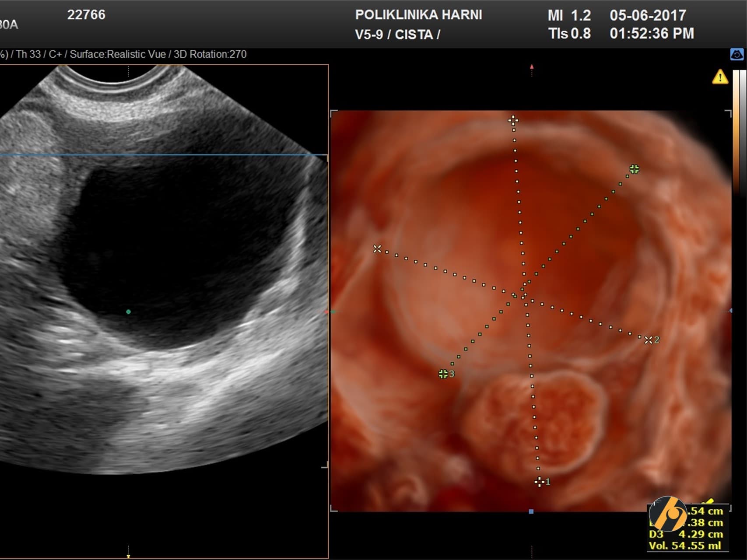The height and width of the screenshot is (560, 747).
Task: Select caliper marker 1 at bottom of cyst
Action: click(x=540, y=482)
